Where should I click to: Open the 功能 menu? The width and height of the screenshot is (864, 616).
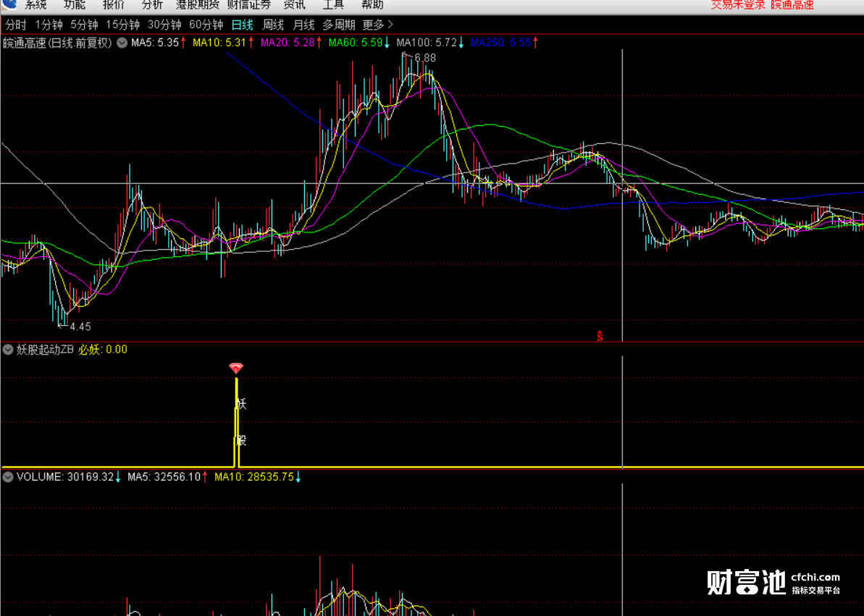pyautogui.click(x=75, y=5)
